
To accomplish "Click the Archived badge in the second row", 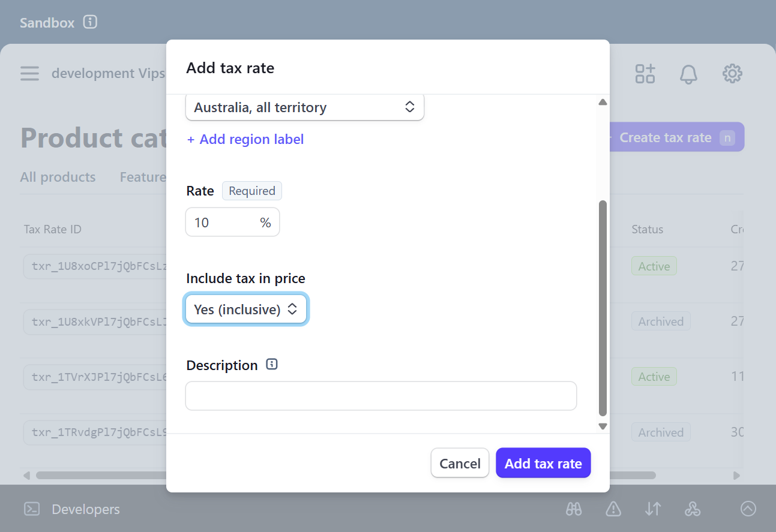I will [661, 321].
